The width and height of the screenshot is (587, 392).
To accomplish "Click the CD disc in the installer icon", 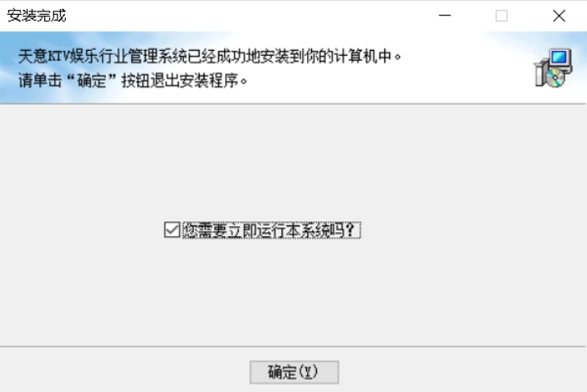I will (x=555, y=79).
